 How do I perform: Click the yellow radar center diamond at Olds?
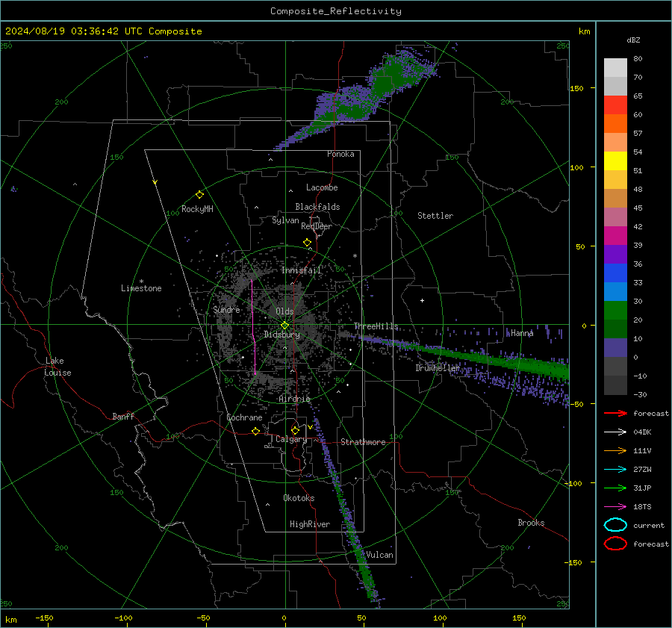(x=284, y=326)
